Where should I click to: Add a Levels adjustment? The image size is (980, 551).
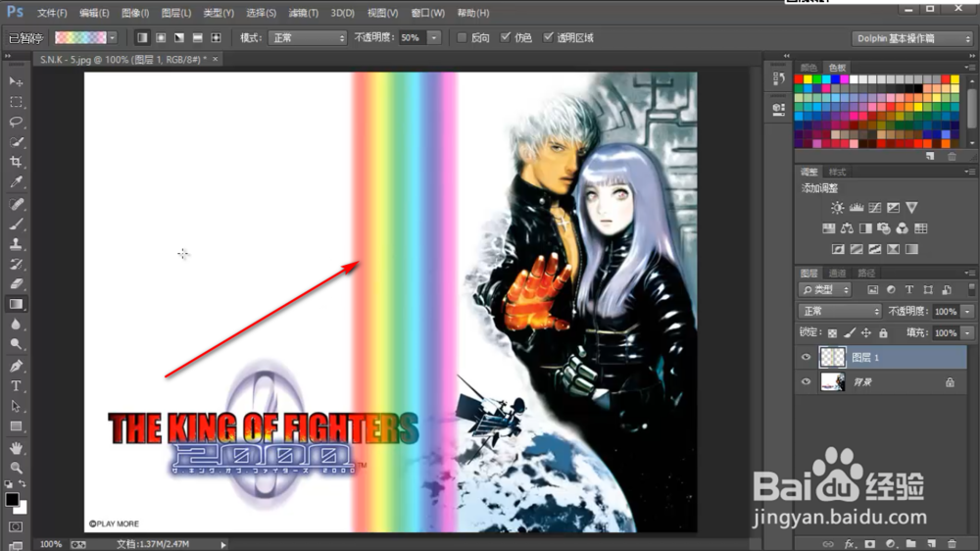click(x=857, y=208)
